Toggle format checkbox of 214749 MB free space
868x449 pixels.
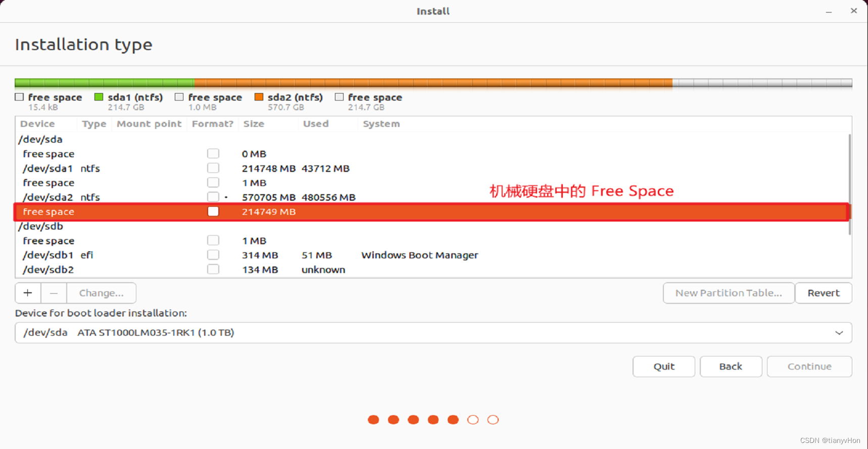213,211
